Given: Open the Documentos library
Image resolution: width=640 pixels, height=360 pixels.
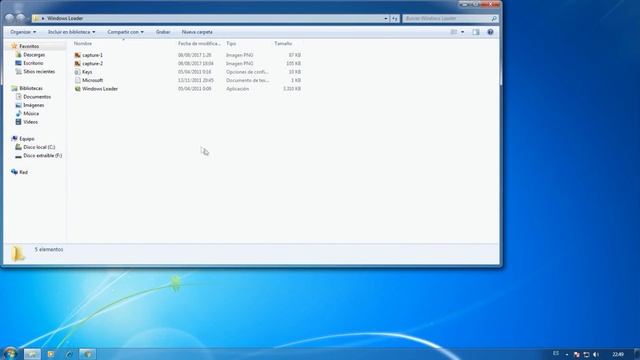Looking at the screenshot, I should pos(37,97).
